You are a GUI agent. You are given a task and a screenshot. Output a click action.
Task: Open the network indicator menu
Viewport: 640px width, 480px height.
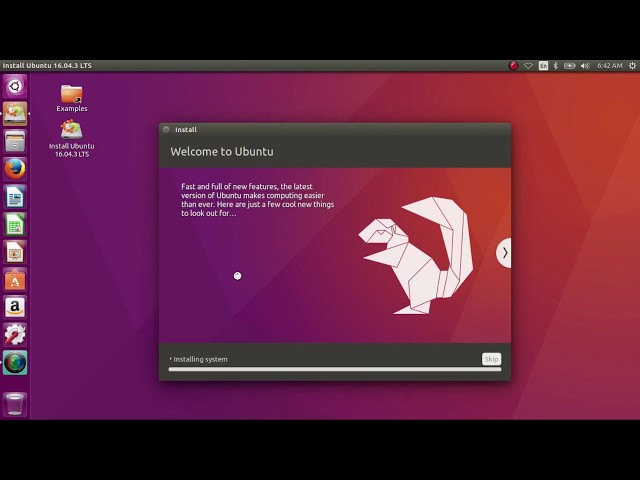(529, 66)
